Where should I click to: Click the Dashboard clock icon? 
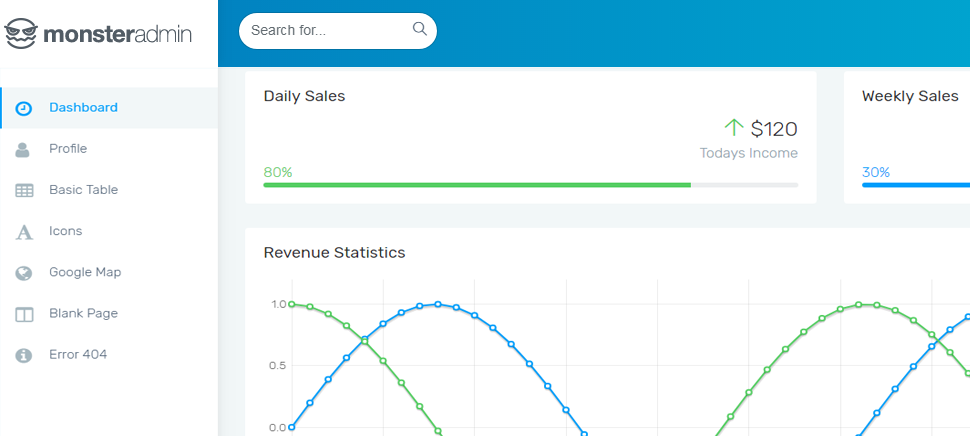(24, 108)
